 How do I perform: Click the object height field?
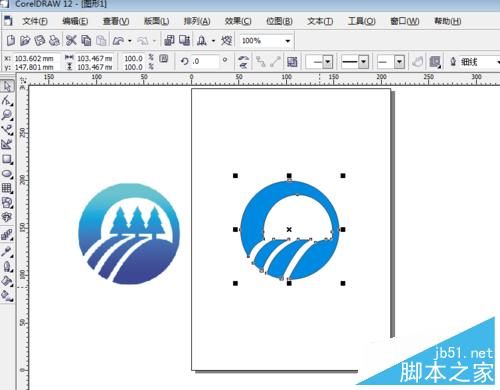point(95,67)
